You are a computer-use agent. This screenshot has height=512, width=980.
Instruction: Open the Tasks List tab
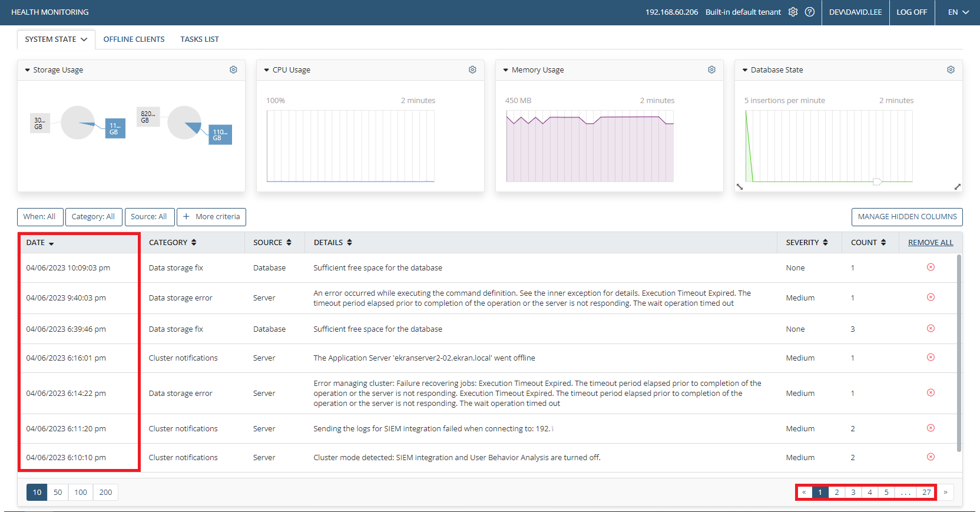pos(199,39)
